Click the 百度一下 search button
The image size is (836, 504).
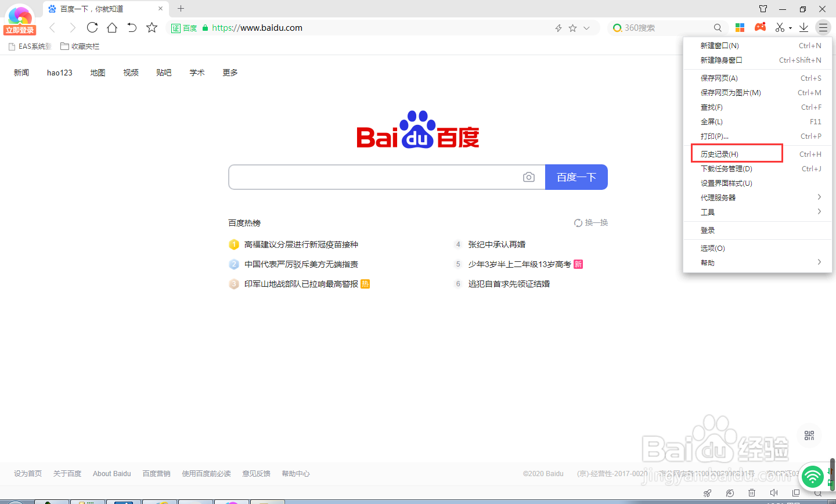576,177
